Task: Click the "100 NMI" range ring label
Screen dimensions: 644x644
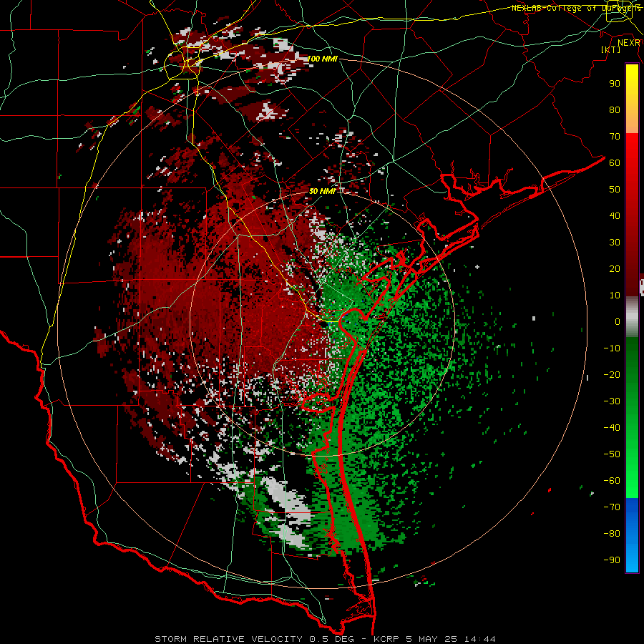Action: 323,59
